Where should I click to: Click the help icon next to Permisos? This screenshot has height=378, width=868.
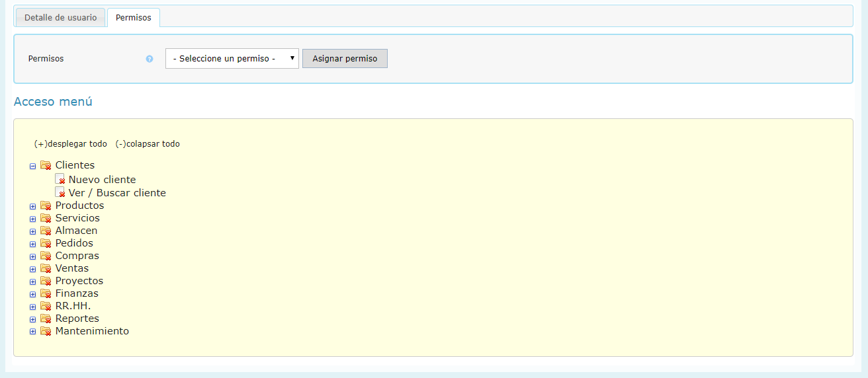(150, 59)
